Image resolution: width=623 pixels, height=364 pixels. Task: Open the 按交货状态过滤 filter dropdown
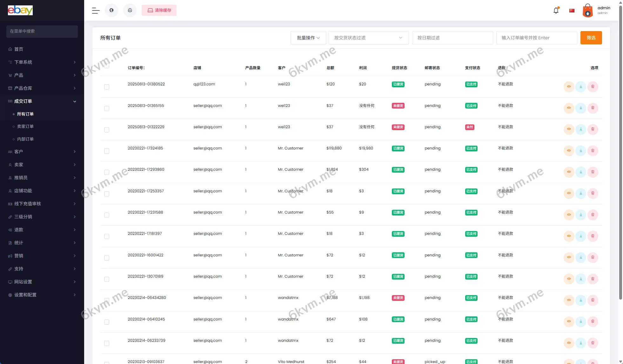pos(368,37)
